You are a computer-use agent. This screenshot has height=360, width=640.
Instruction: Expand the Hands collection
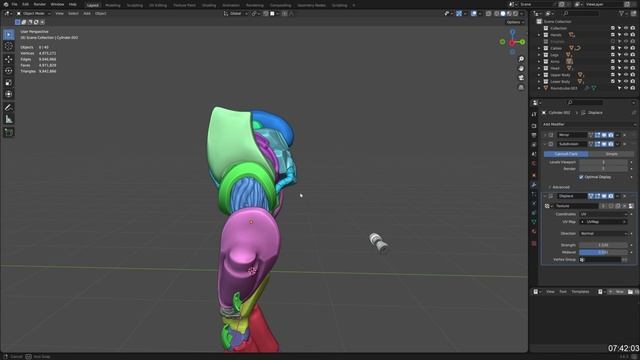pyautogui.click(x=539, y=35)
